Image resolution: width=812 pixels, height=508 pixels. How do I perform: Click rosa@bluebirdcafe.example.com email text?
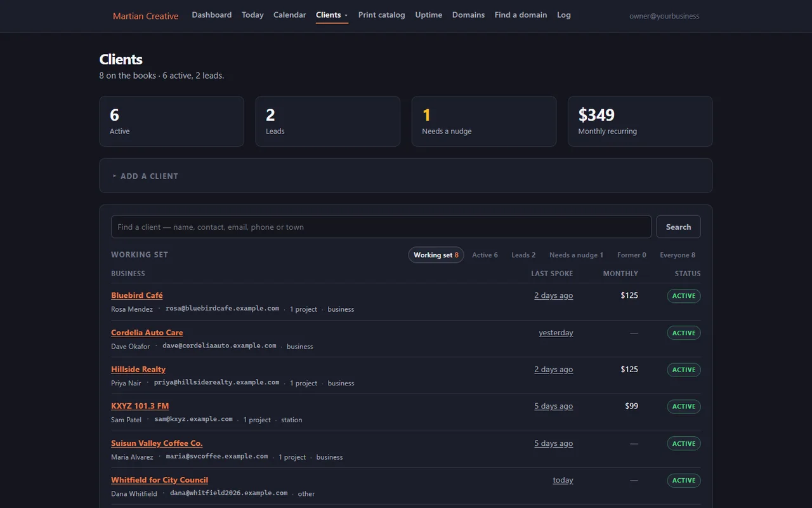pyautogui.click(x=223, y=309)
